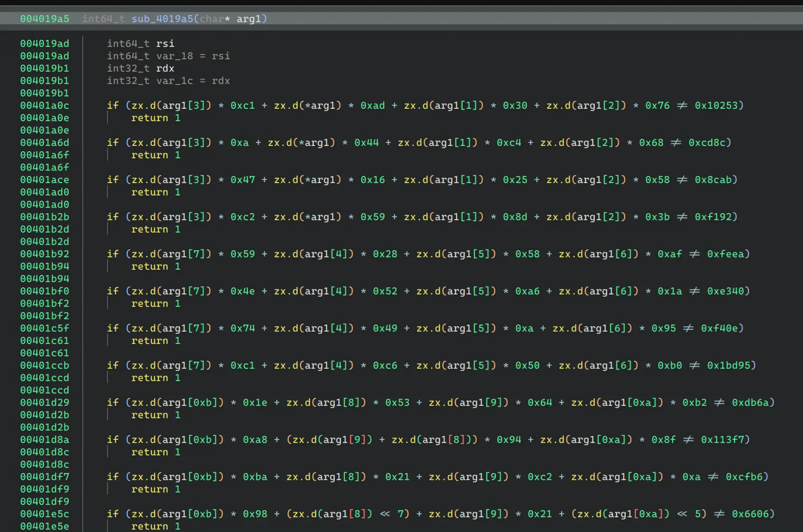Select the var_1c variable declaration
This screenshot has height=532, width=803.
(174, 81)
